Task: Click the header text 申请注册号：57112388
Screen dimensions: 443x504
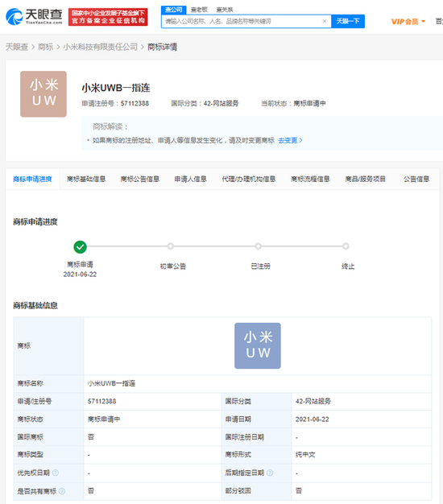Action: [x=115, y=104]
